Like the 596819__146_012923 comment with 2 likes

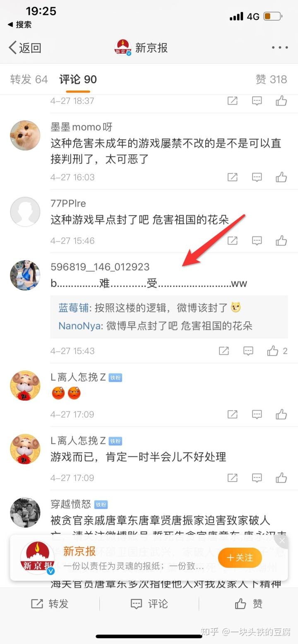[x=277, y=351]
